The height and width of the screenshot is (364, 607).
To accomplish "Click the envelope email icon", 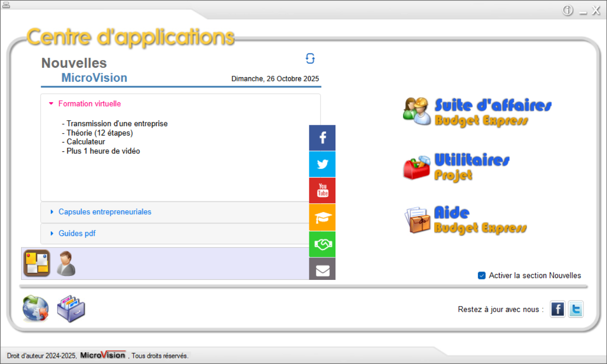I will [322, 270].
